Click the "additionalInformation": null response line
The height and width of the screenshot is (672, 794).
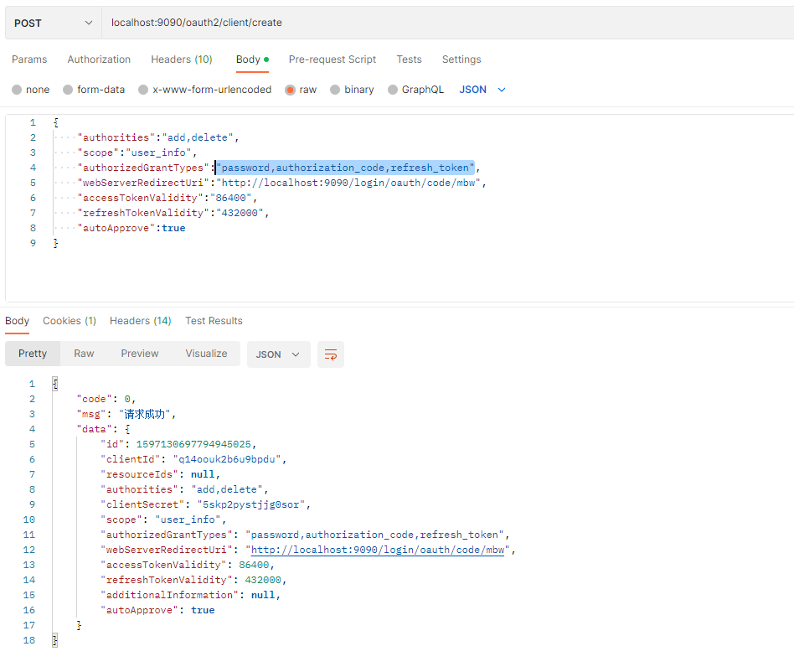[x=190, y=595]
